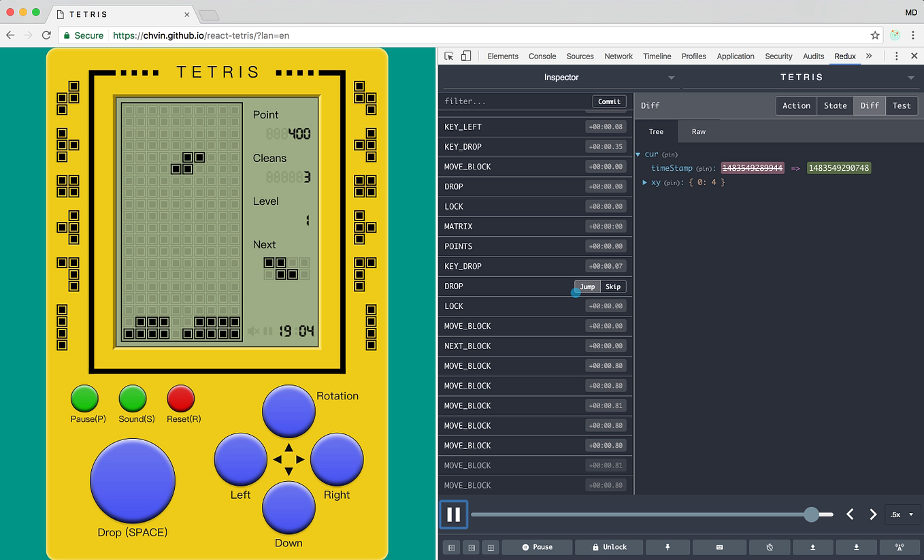
Task: Switch to the Action view
Action: point(796,105)
